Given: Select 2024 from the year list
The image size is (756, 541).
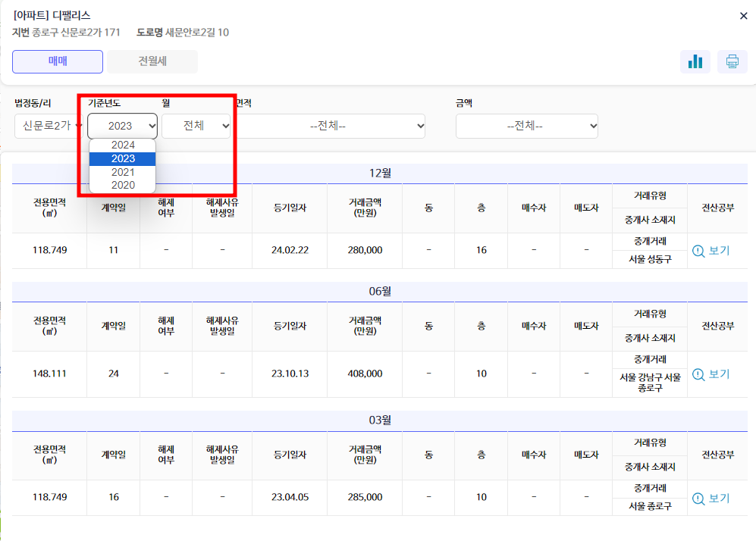Looking at the screenshot, I should click(122, 145).
